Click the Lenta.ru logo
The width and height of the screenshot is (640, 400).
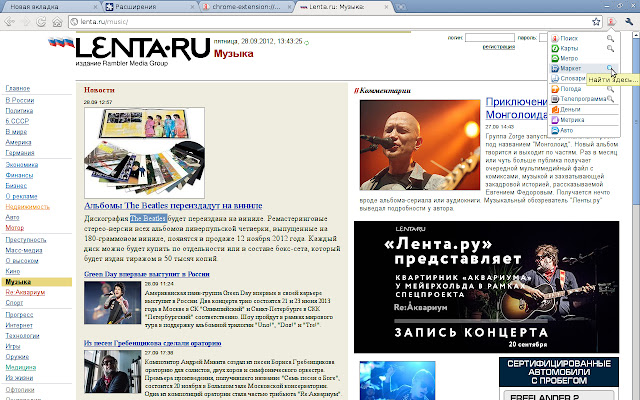click(x=143, y=49)
